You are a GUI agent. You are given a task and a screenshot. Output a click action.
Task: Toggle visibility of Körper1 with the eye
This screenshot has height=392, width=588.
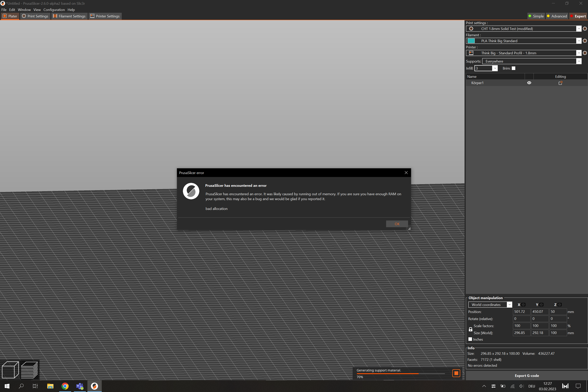529,83
